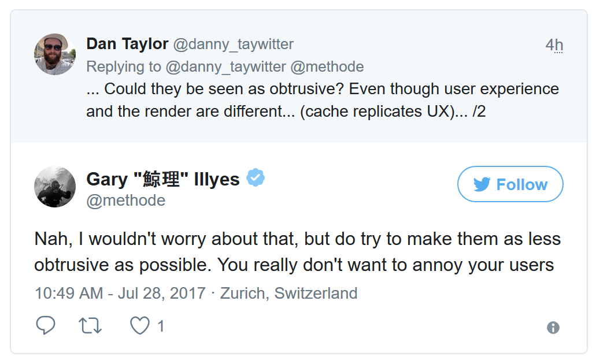Viewport: 596px width, 364px height.
Task: Click the @methode mention in Replying to line
Action: click(327, 66)
